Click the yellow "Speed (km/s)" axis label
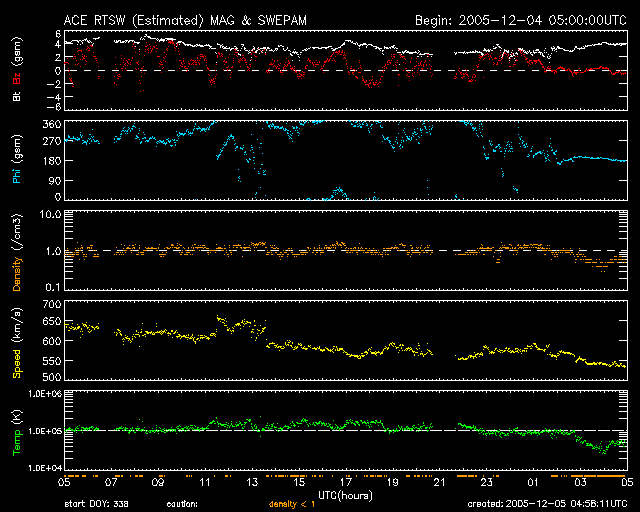The height and width of the screenshot is (512, 640). click(x=17, y=343)
